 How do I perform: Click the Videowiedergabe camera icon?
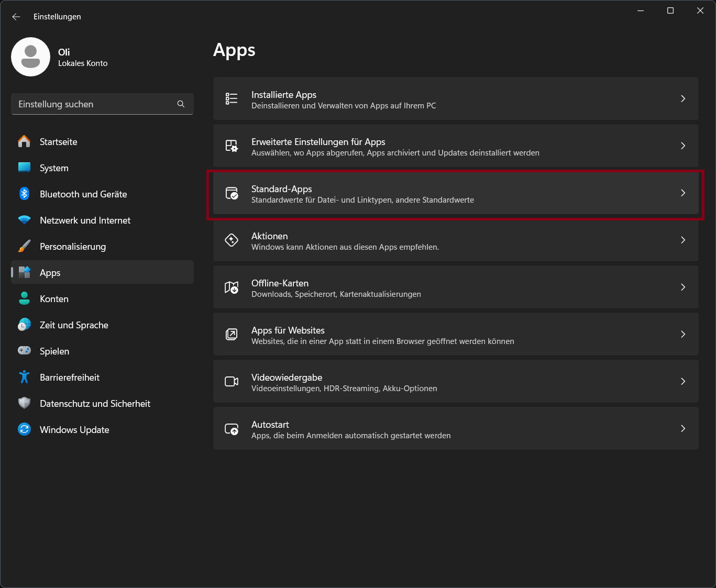coord(232,382)
